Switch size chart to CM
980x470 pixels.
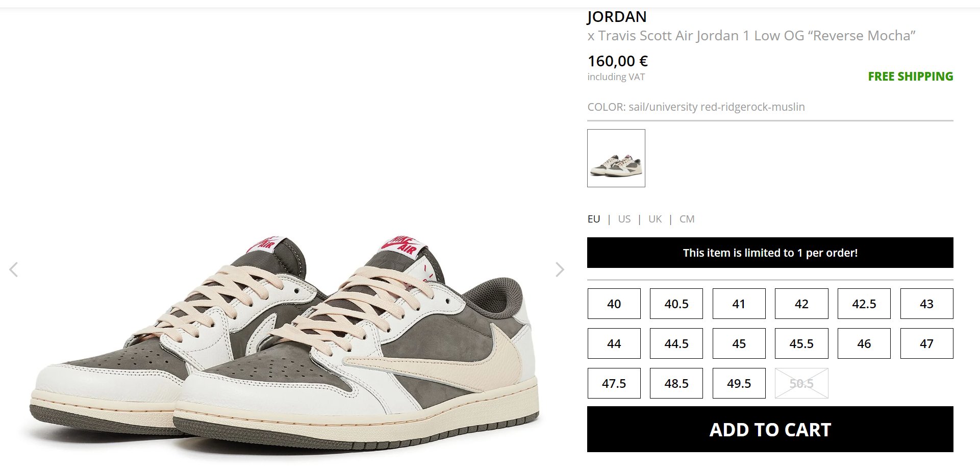click(x=687, y=219)
